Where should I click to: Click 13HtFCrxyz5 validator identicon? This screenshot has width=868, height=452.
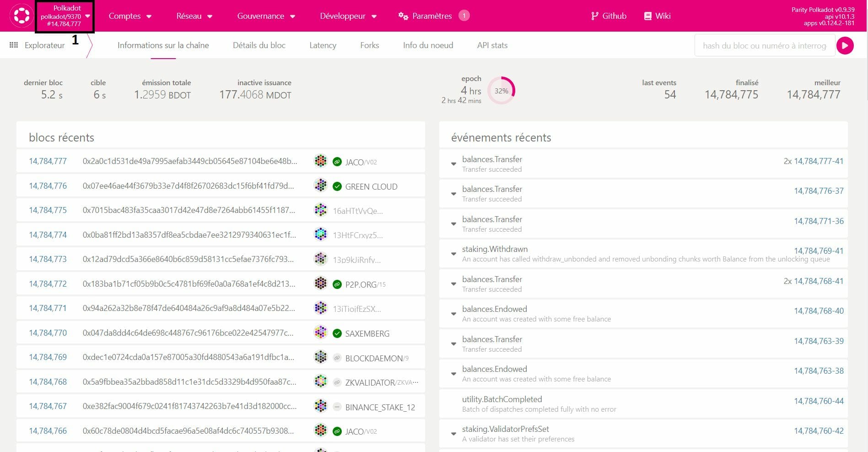point(321,234)
